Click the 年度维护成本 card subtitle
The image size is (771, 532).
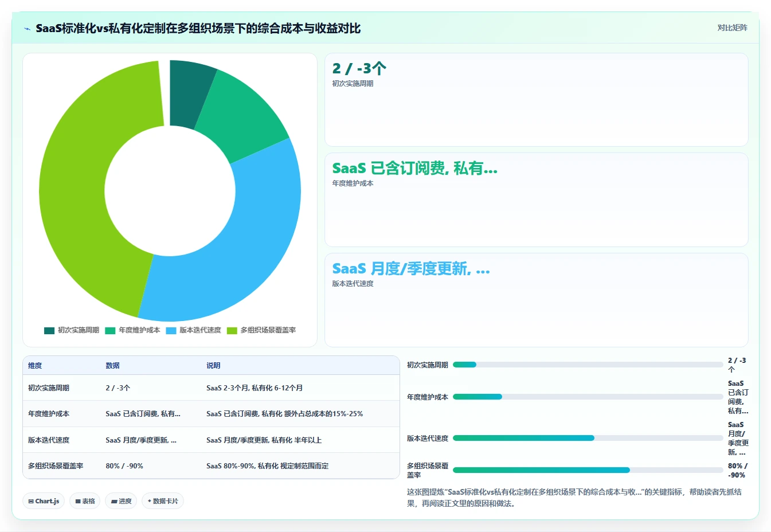pyautogui.click(x=353, y=183)
